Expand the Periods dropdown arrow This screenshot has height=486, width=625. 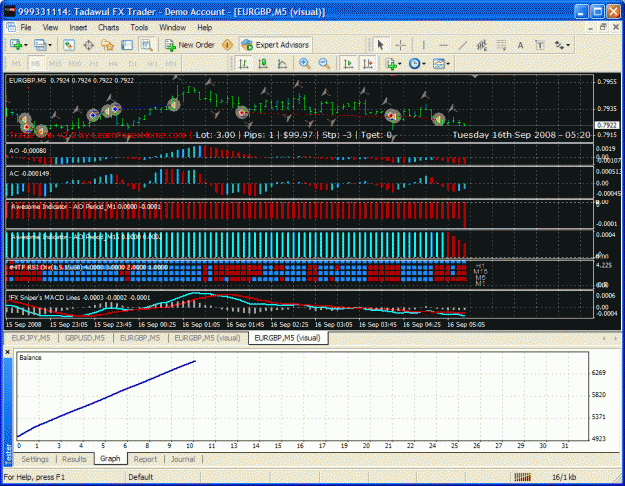(x=424, y=64)
